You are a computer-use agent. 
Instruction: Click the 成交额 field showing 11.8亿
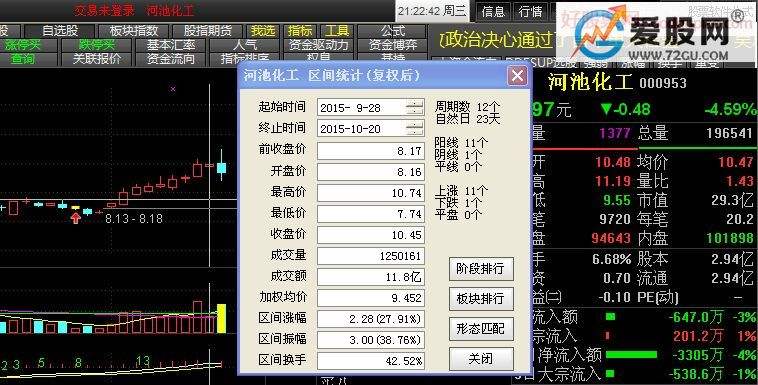(371, 277)
